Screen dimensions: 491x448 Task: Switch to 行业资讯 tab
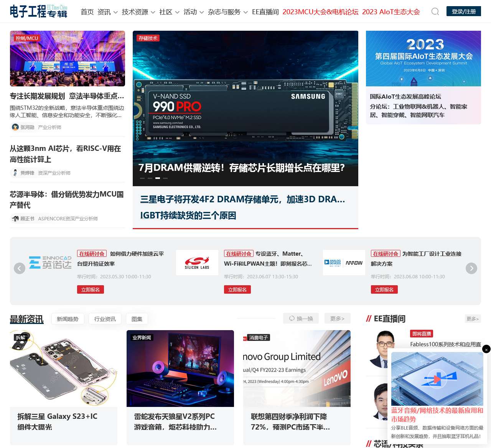pyautogui.click(x=105, y=319)
